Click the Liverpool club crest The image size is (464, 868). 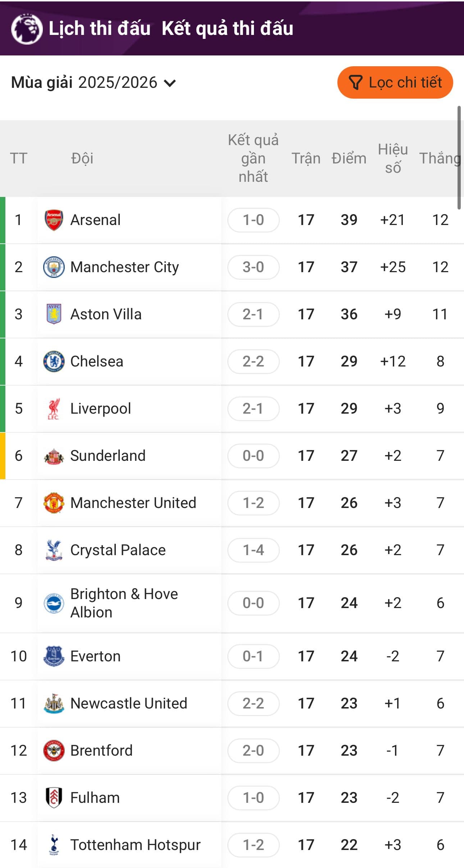tap(54, 409)
